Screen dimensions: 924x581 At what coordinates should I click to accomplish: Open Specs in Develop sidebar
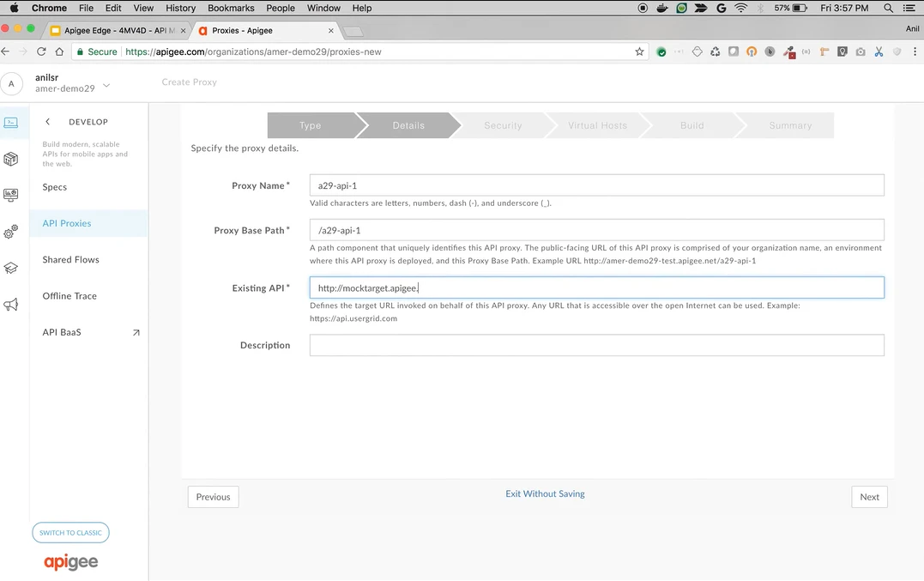[55, 187]
